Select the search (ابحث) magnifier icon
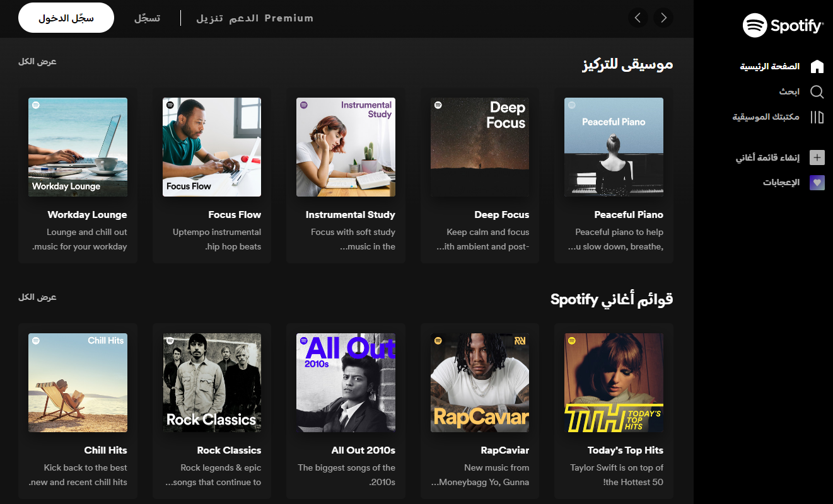The height and width of the screenshot is (504, 833). pyautogui.click(x=817, y=91)
